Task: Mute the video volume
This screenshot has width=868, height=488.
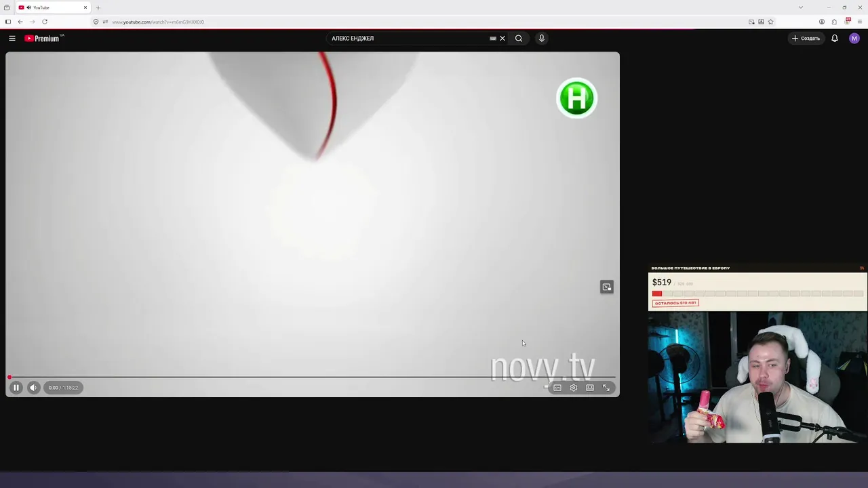Action: [33, 388]
